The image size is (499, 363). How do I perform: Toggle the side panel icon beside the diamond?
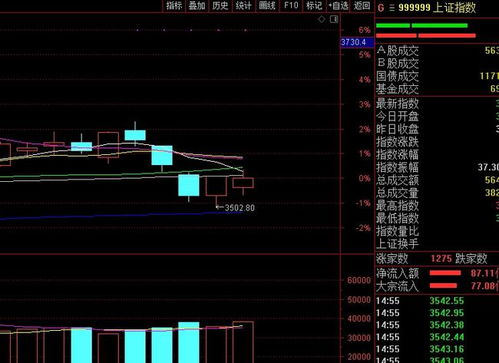tap(334, 19)
